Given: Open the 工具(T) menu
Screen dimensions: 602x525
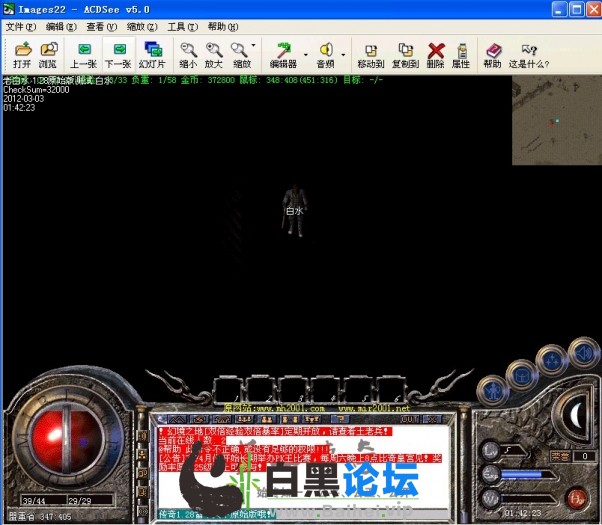Looking at the screenshot, I should point(182,27).
